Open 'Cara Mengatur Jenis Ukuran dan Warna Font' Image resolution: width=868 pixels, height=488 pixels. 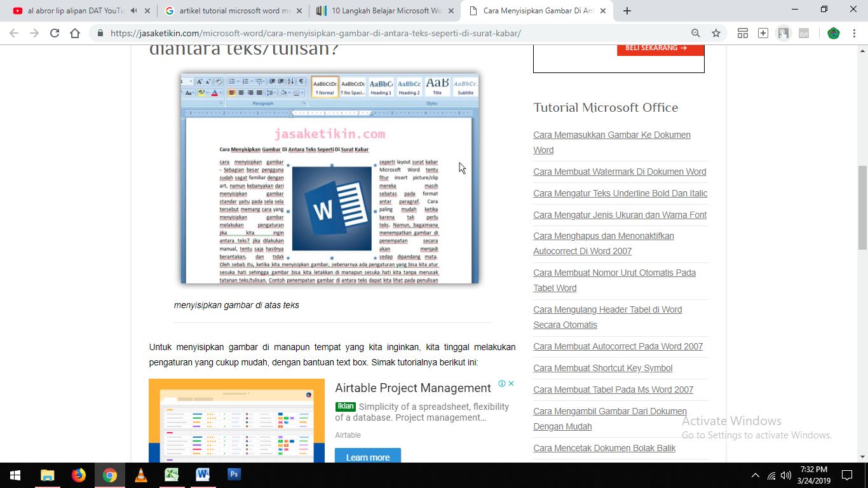coord(620,215)
